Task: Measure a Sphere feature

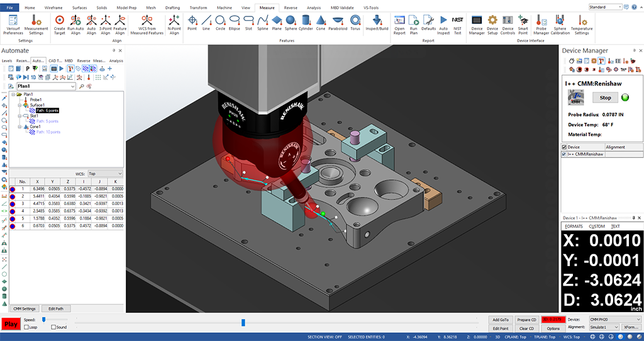Action: click(291, 23)
